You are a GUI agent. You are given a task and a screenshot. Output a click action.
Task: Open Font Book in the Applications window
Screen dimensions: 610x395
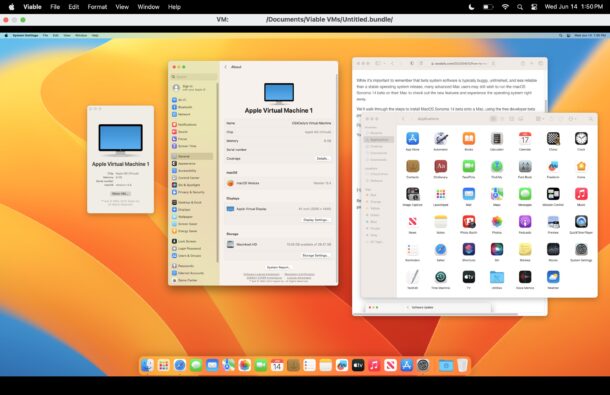point(525,166)
